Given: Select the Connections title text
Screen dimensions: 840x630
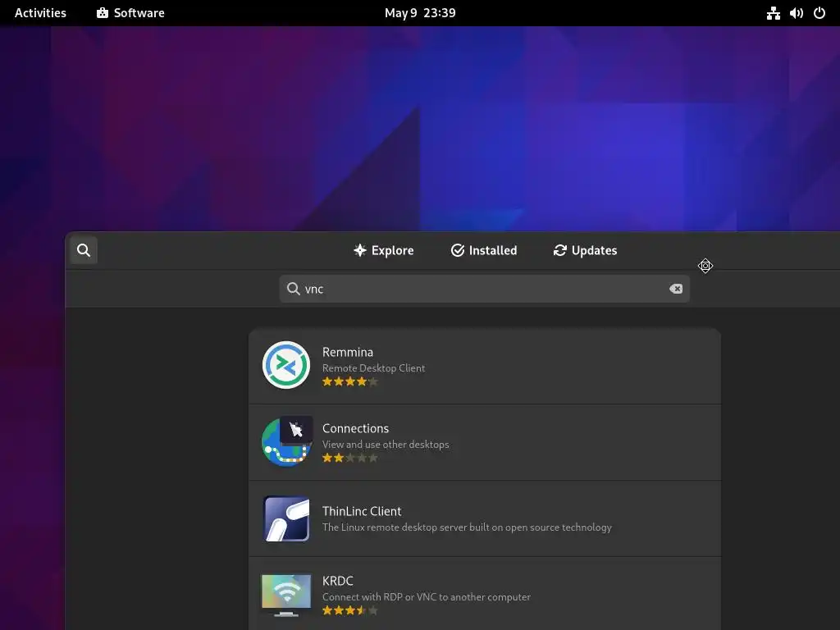Looking at the screenshot, I should [x=355, y=428].
